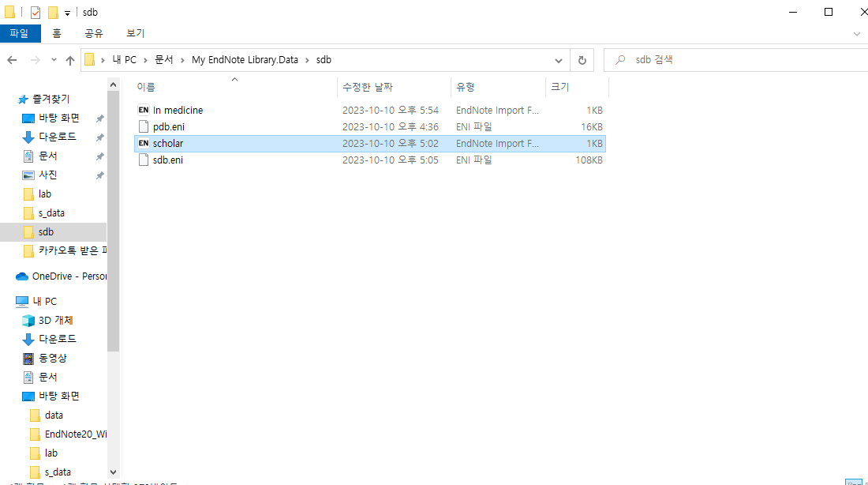868x485 pixels.
Task: Select 내 PC in the navigation tree
Action: tap(44, 301)
